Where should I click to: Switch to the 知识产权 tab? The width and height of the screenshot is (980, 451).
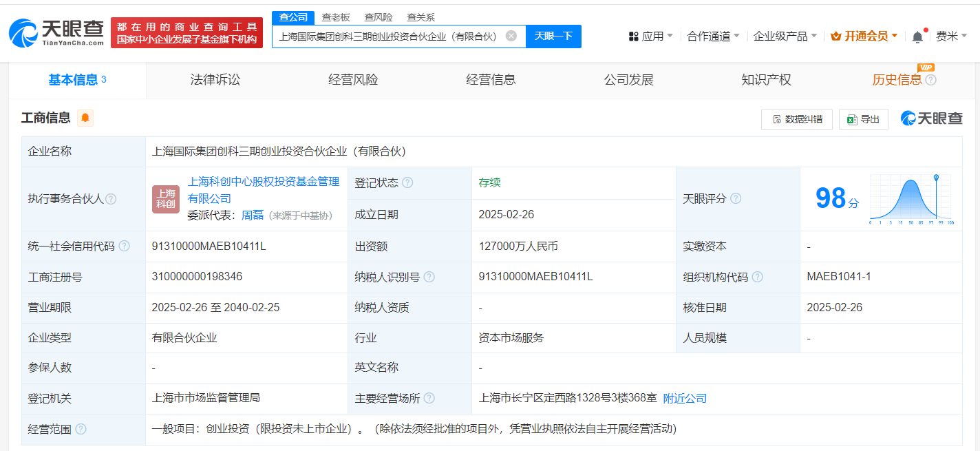(766, 80)
